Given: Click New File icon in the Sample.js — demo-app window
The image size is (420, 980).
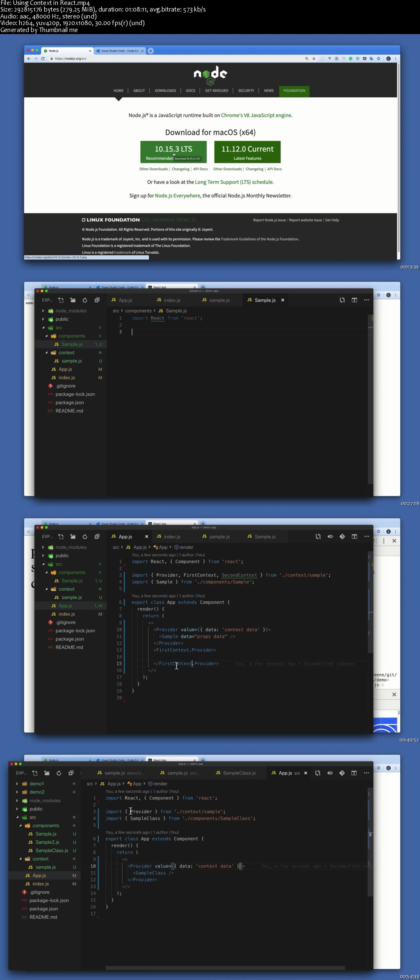Looking at the screenshot, I should pos(61,300).
